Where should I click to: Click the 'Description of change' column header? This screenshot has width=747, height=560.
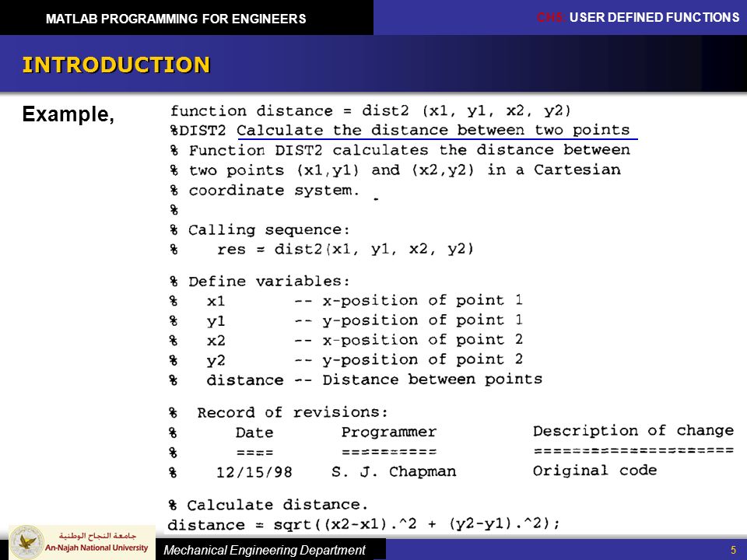633,431
